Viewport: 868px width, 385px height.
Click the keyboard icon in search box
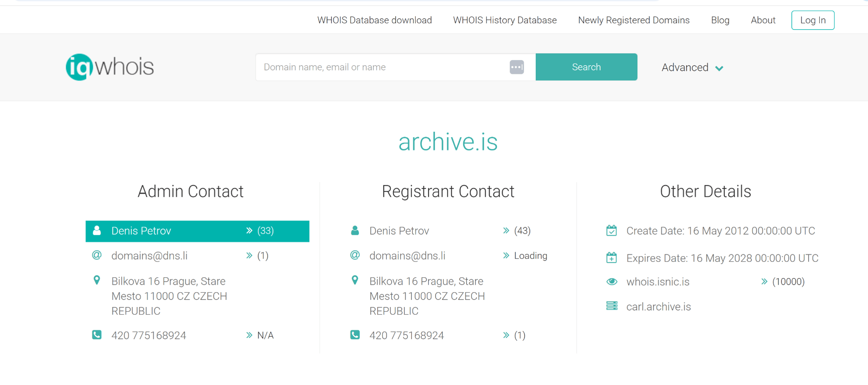click(516, 67)
